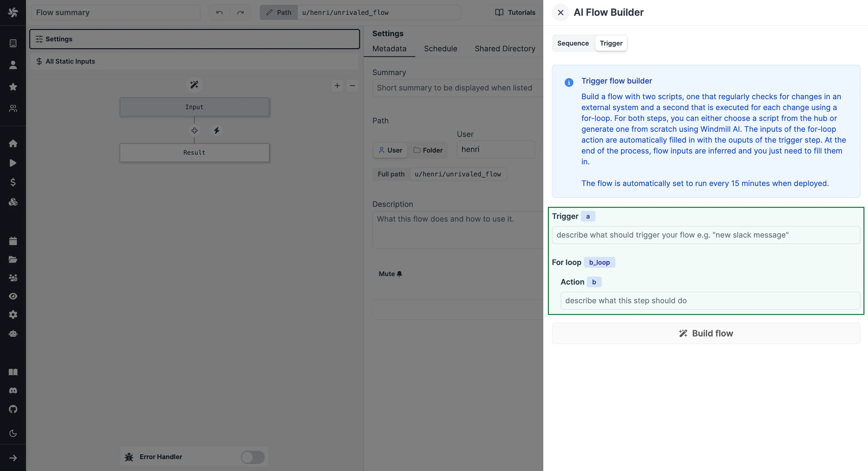The width and height of the screenshot is (868, 471).
Task: Click the move/drag crosshair icon between nodes
Action: tap(194, 130)
